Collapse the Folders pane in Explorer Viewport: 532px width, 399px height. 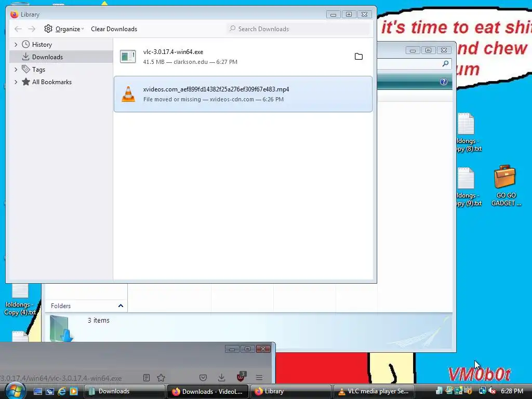pyautogui.click(x=121, y=305)
